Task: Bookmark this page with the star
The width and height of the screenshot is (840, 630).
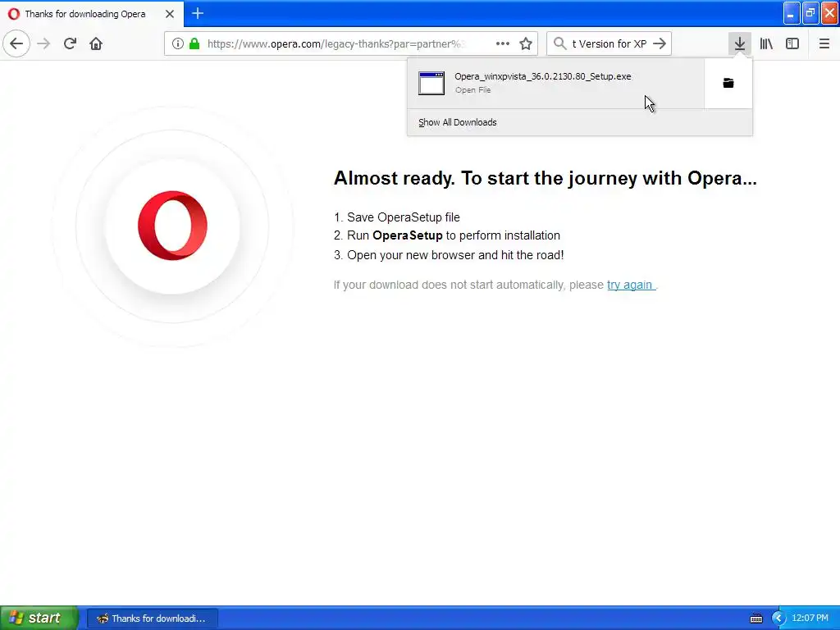Action: tap(526, 44)
